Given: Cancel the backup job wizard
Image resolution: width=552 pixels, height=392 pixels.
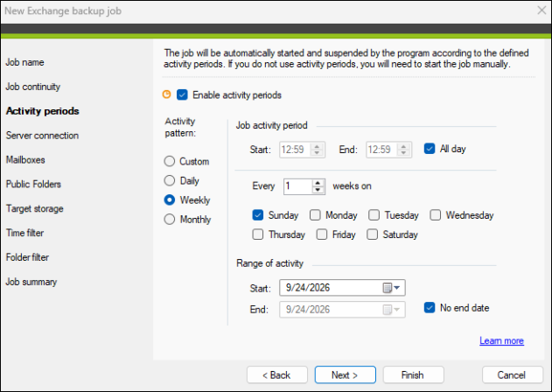Looking at the screenshot, I should click(x=513, y=374).
